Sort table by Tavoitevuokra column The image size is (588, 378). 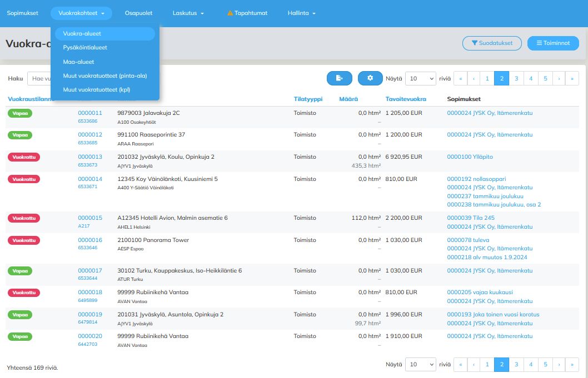406,99
